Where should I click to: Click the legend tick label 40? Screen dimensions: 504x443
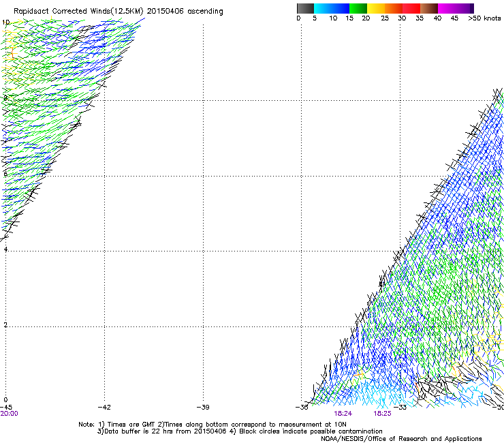pyautogui.click(x=437, y=18)
